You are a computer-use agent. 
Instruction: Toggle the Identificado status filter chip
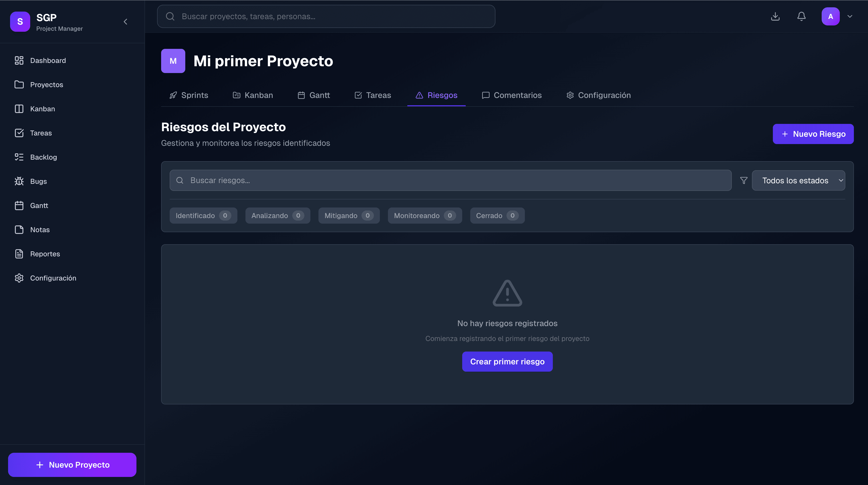click(x=203, y=215)
